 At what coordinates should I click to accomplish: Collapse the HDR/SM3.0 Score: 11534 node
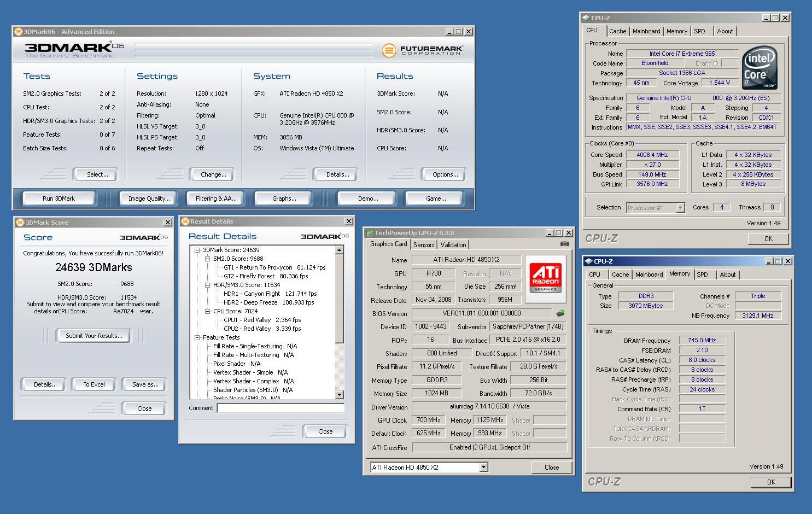point(208,285)
